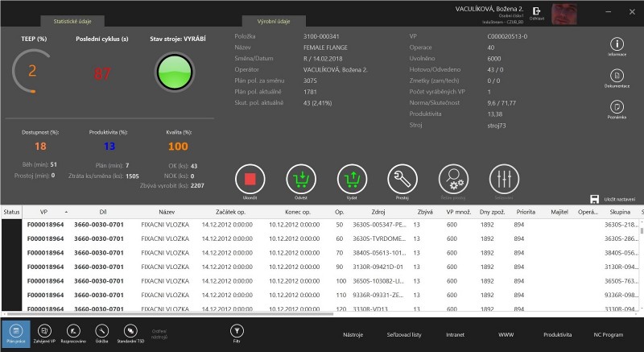Click the NC Program link
This screenshot has height=352, width=644.
[x=609, y=333]
